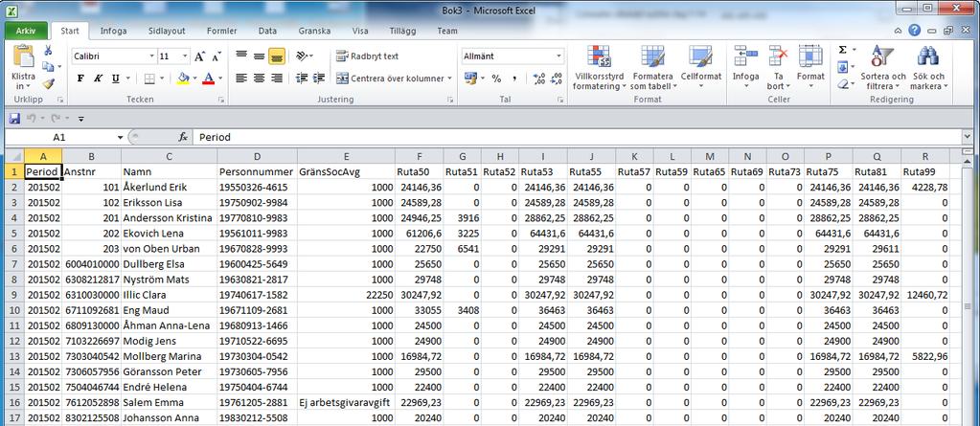Screen dimensions: 980x426
Task: Switch to the Sidlayout tab
Action: coord(167,31)
